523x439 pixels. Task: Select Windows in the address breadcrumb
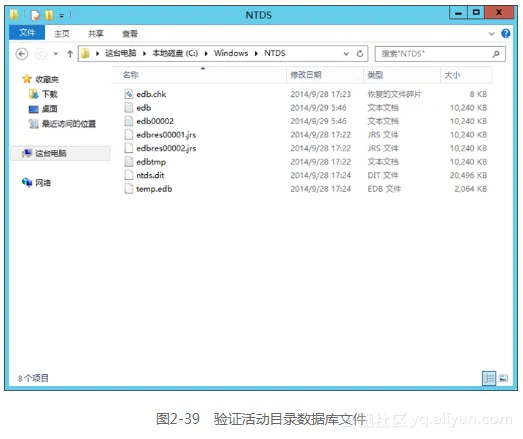(x=231, y=53)
